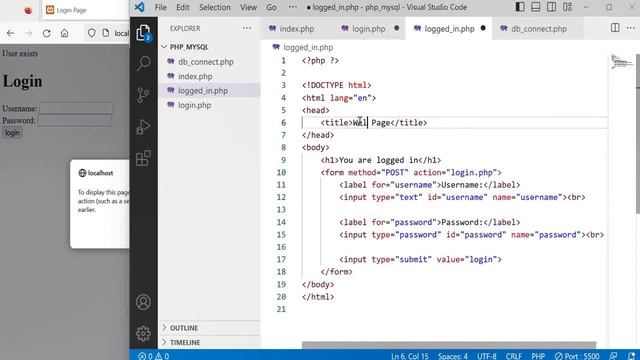
Task: Open the Explorer view in the activity bar
Action: 143,33
